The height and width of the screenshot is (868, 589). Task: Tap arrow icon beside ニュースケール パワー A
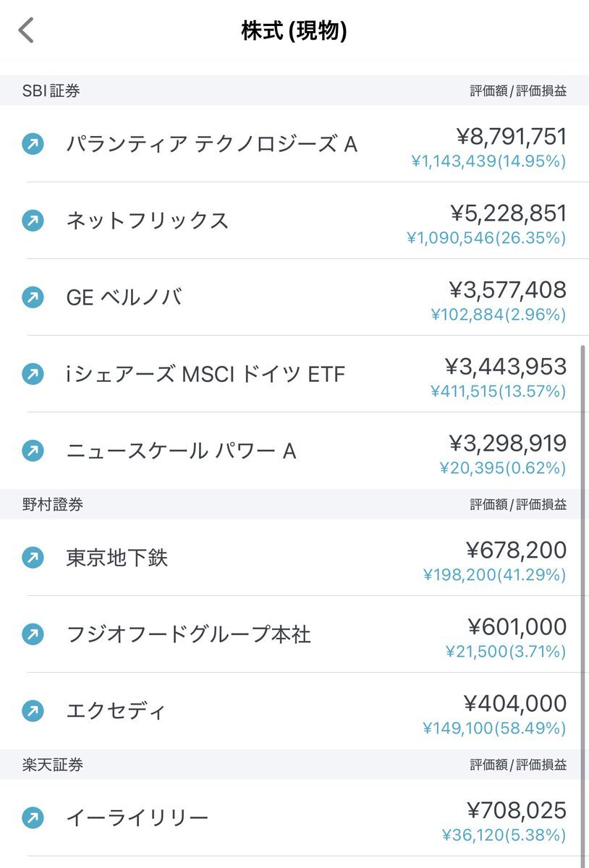(x=33, y=451)
